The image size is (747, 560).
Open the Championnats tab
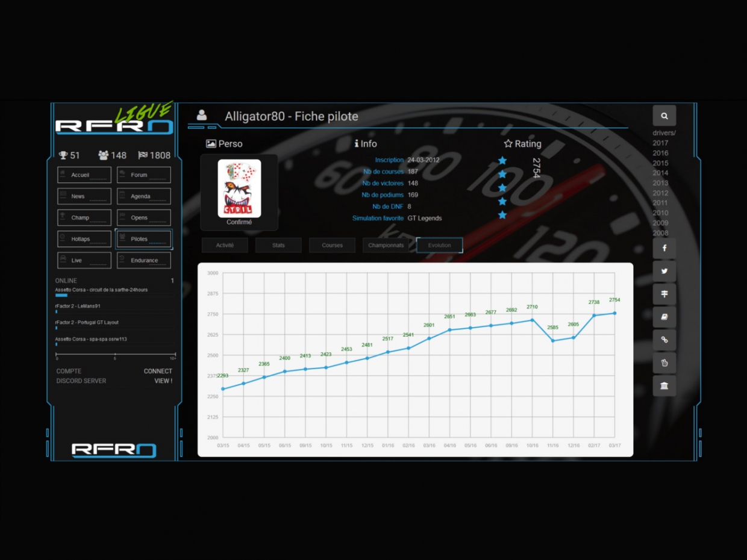[x=386, y=246]
